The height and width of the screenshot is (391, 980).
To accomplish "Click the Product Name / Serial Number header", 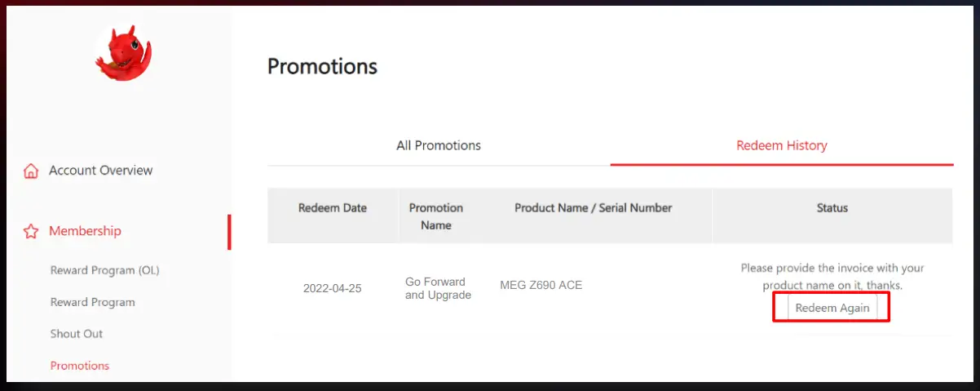I will tap(593, 208).
